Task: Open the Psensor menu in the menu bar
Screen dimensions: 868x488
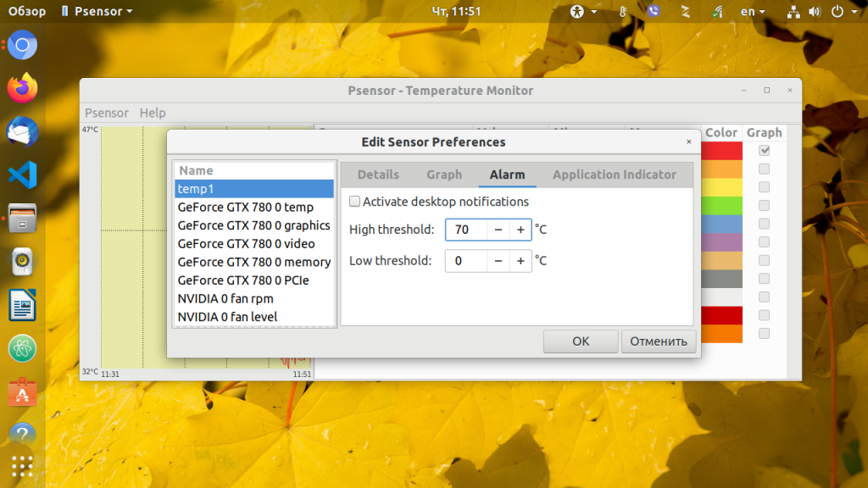Action: 106,113
